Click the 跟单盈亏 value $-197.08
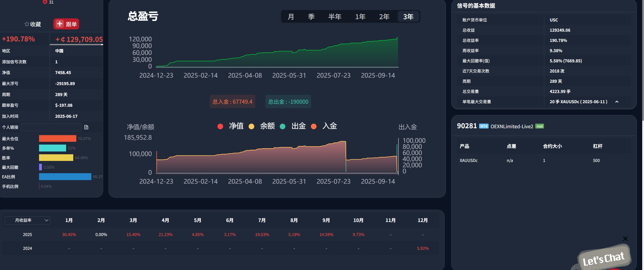The image size is (644, 270). [64, 105]
